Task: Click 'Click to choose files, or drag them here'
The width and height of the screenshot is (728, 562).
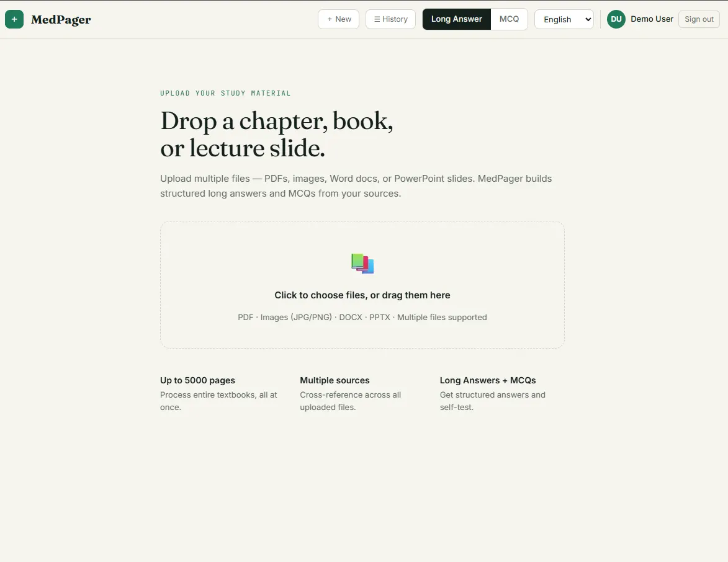Action: coord(362,295)
